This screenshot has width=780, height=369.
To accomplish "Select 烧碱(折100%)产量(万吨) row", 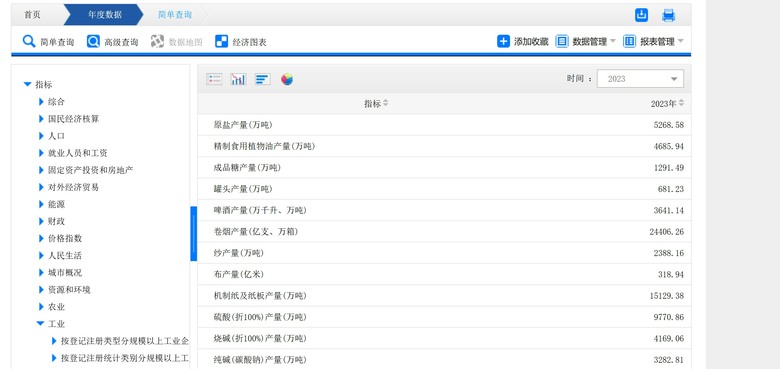I will 444,339.
